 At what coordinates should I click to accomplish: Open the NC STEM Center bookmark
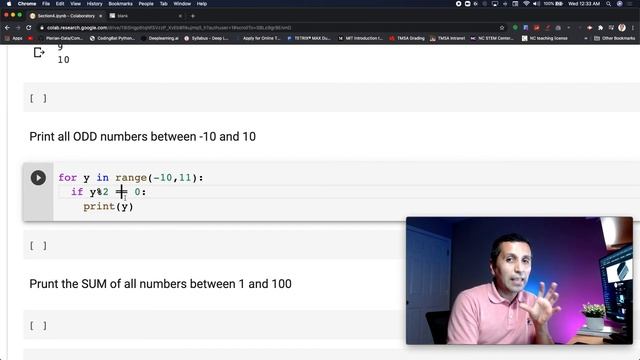click(492, 38)
